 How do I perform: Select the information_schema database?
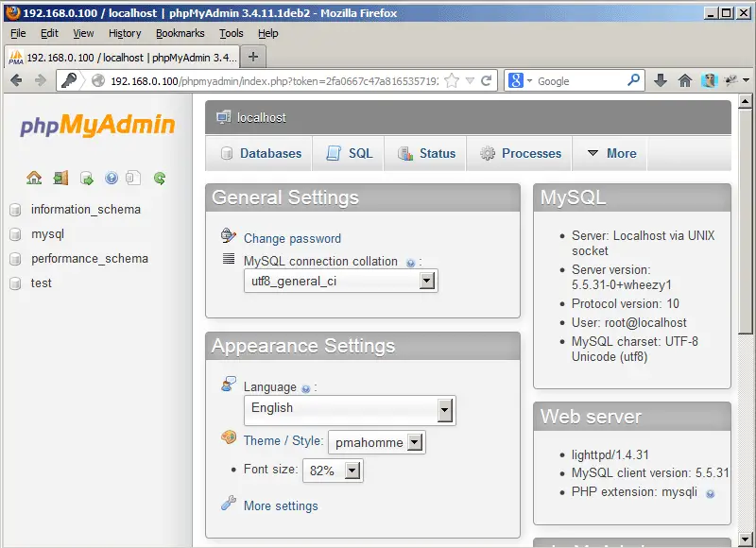click(x=86, y=210)
